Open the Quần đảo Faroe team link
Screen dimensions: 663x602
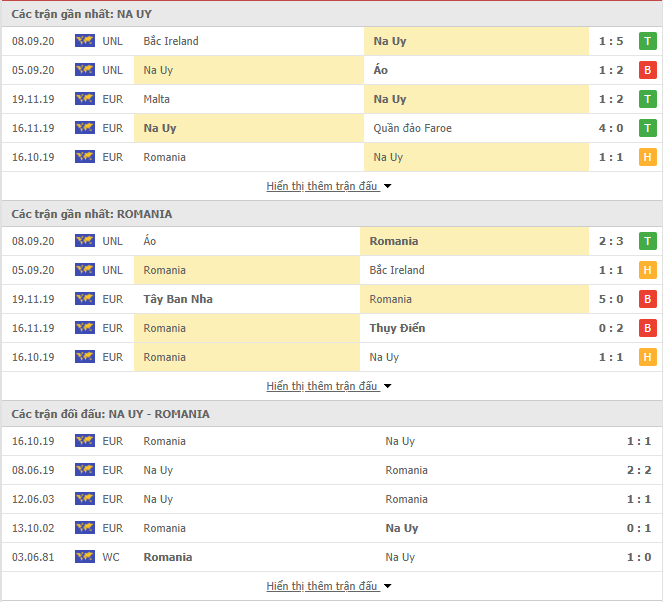pos(412,128)
